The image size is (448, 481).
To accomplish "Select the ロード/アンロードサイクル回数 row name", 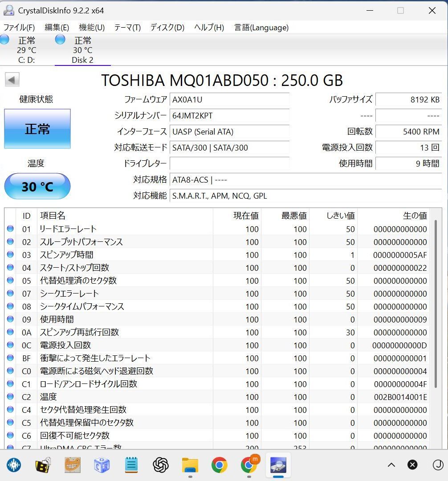I will coord(89,384).
